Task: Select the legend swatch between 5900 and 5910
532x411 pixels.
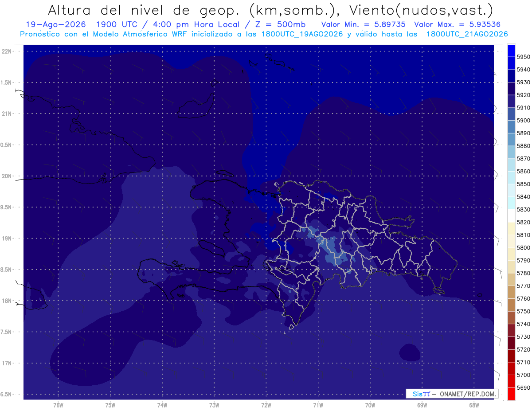Action: 511,114
